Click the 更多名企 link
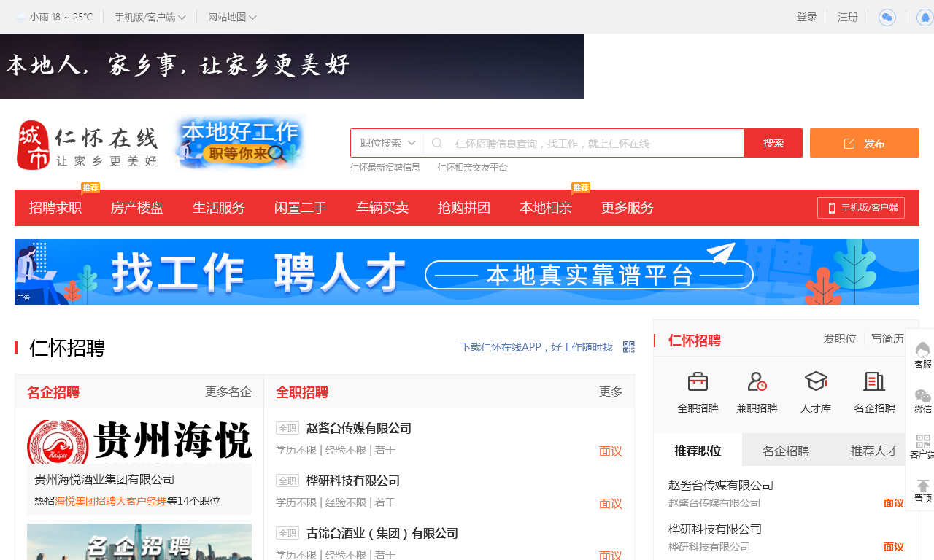Image resolution: width=934 pixels, height=560 pixels. (228, 392)
